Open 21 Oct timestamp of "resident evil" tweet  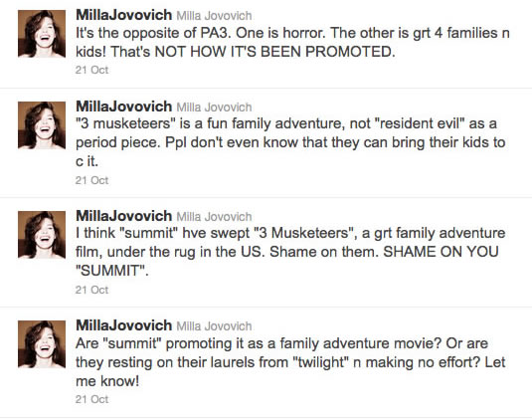[91, 180]
